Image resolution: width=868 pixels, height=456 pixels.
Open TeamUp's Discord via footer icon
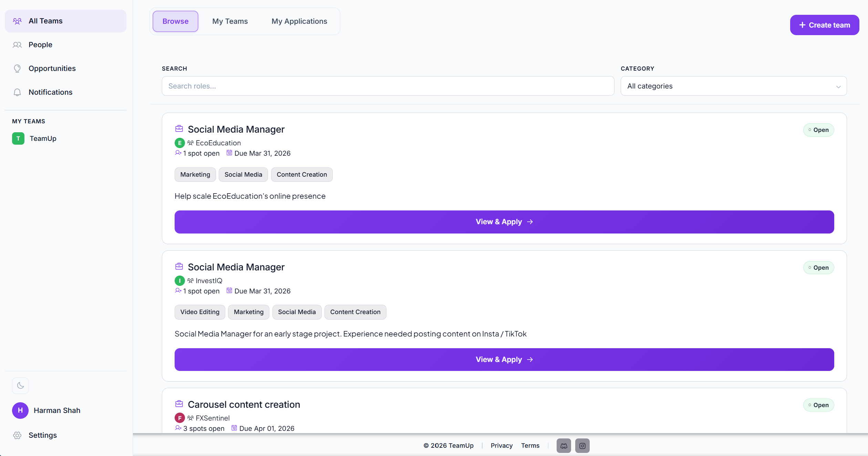[x=564, y=445]
